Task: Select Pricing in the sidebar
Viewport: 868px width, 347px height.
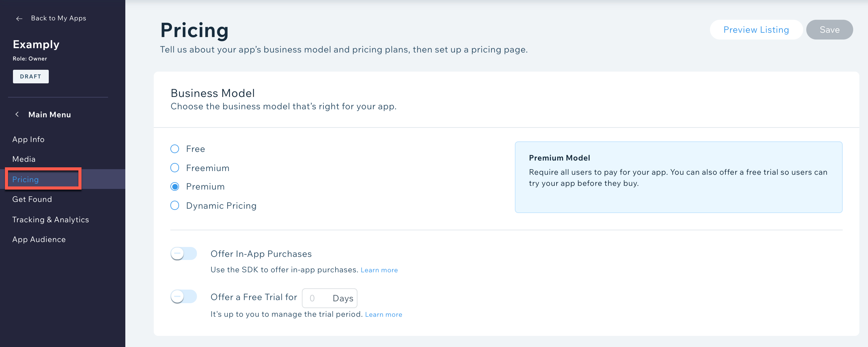Action: 26,180
